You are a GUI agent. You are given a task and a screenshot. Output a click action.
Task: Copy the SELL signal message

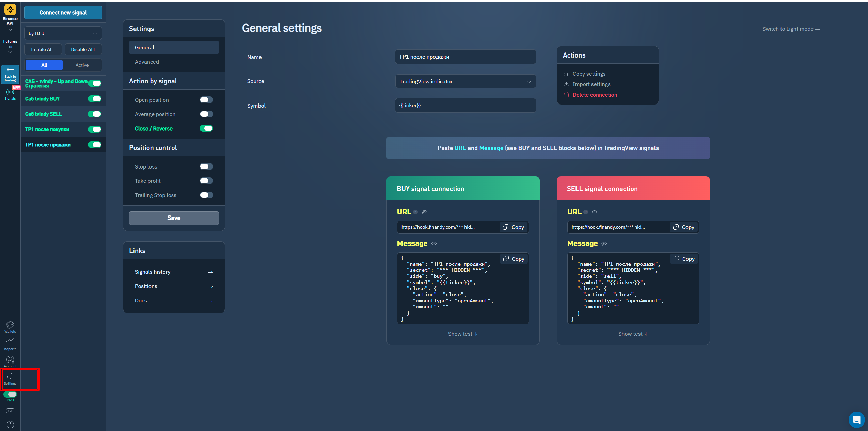pos(684,259)
